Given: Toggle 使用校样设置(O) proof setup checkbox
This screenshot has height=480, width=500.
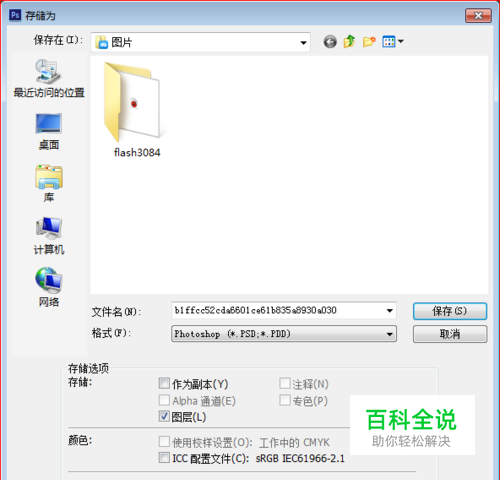Looking at the screenshot, I should point(164,442).
